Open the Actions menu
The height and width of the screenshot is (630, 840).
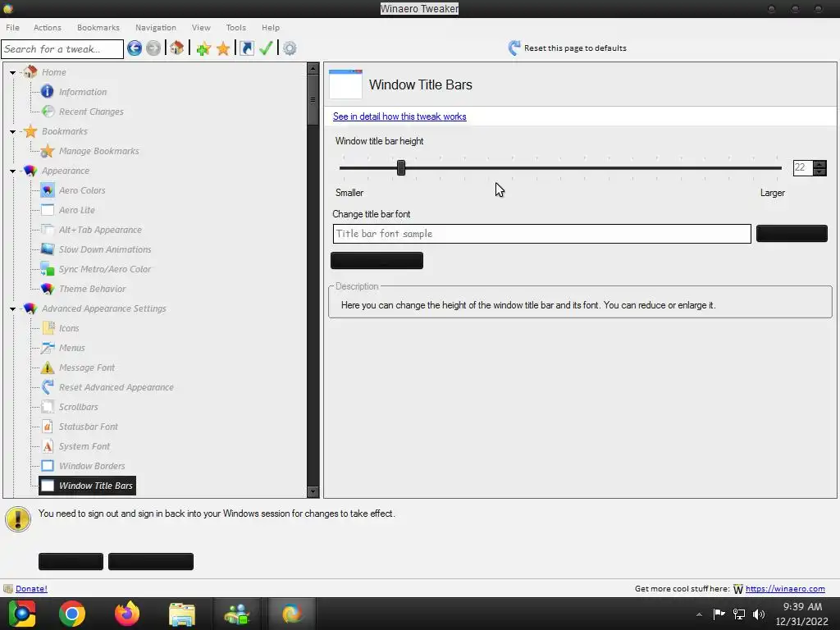pyautogui.click(x=47, y=27)
